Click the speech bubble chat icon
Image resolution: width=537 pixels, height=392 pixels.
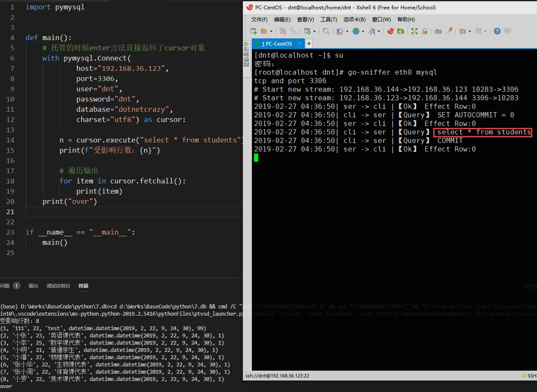[507, 31]
